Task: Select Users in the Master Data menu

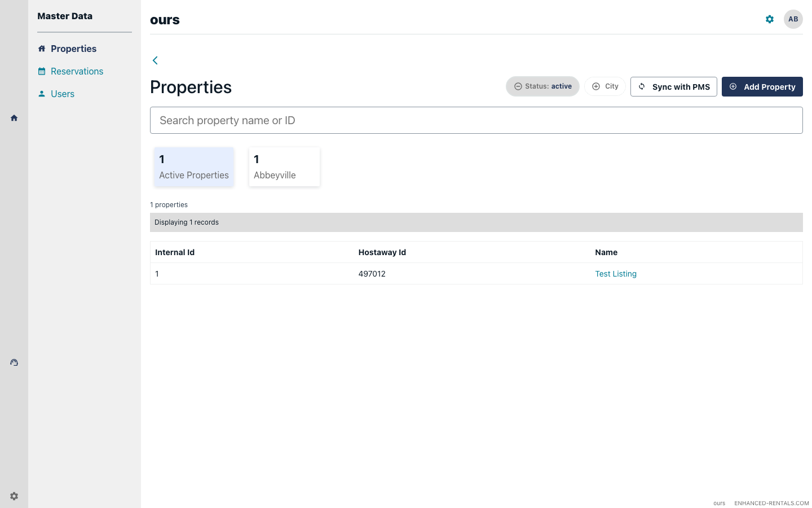Action: (63, 94)
